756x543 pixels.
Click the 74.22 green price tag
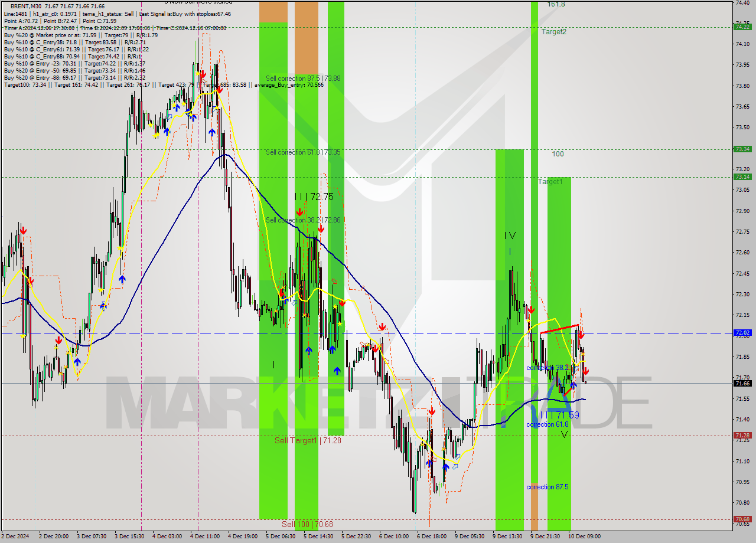click(x=742, y=27)
